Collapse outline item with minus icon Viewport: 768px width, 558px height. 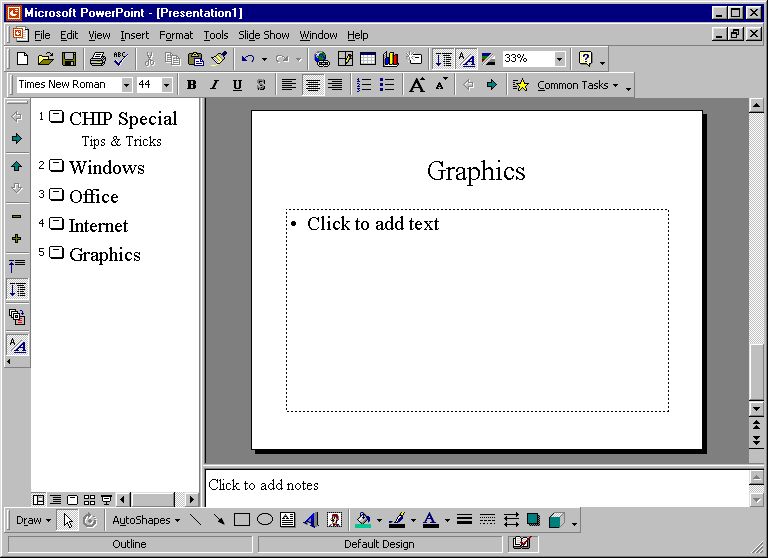click(17, 216)
